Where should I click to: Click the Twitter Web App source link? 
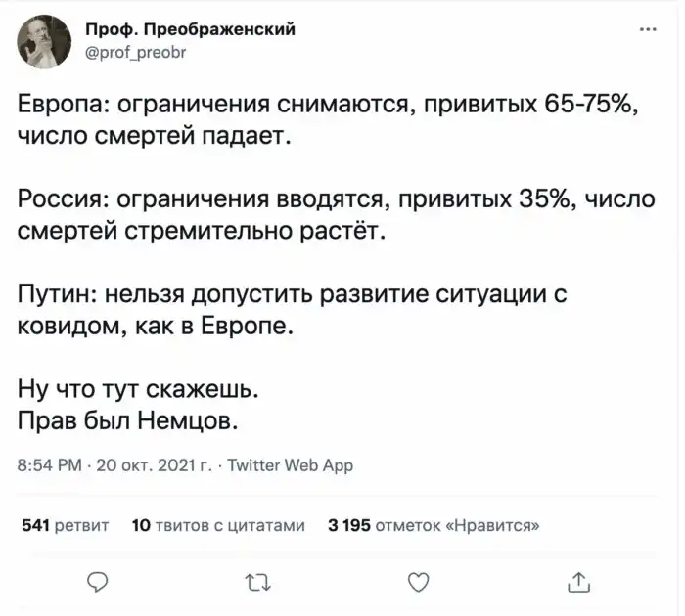click(x=290, y=465)
